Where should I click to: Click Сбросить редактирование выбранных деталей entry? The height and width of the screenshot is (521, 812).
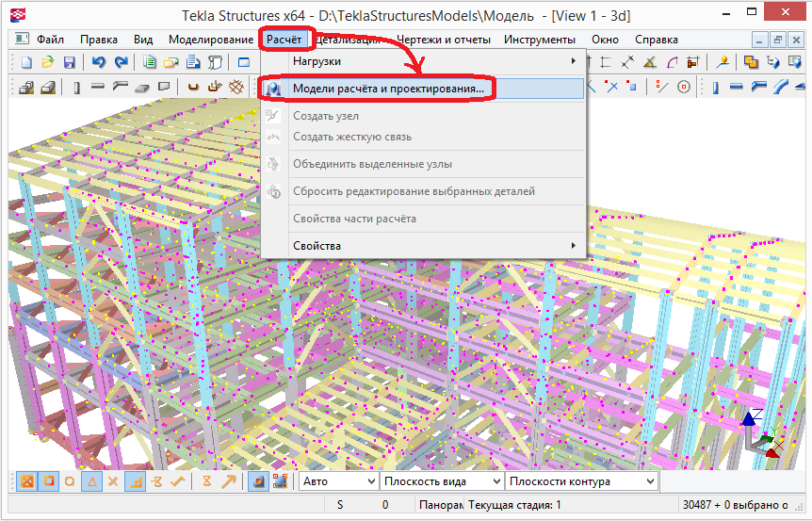(x=424, y=191)
